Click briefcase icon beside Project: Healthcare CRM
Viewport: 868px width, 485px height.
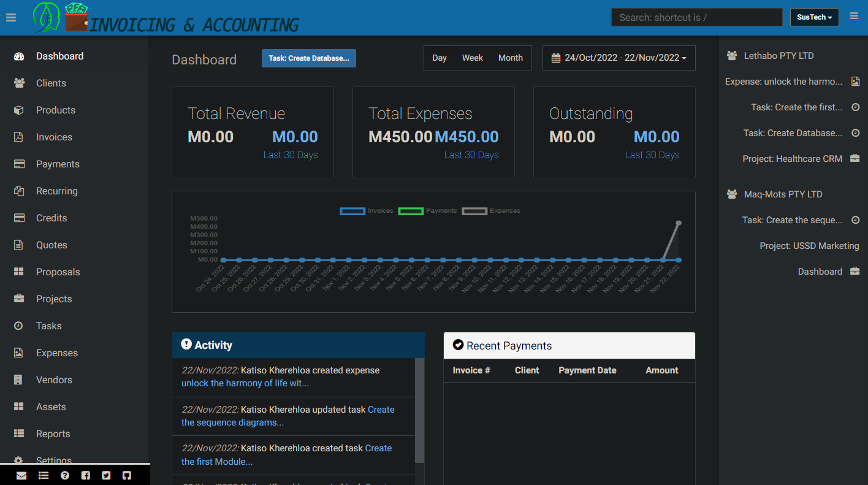click(x=855, y=159)
